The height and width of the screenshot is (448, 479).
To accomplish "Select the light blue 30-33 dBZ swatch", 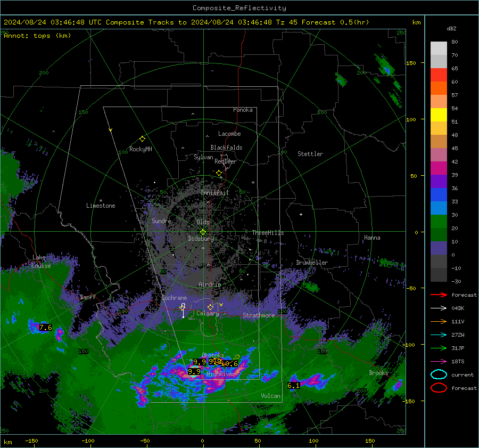I will coord(439,208).
